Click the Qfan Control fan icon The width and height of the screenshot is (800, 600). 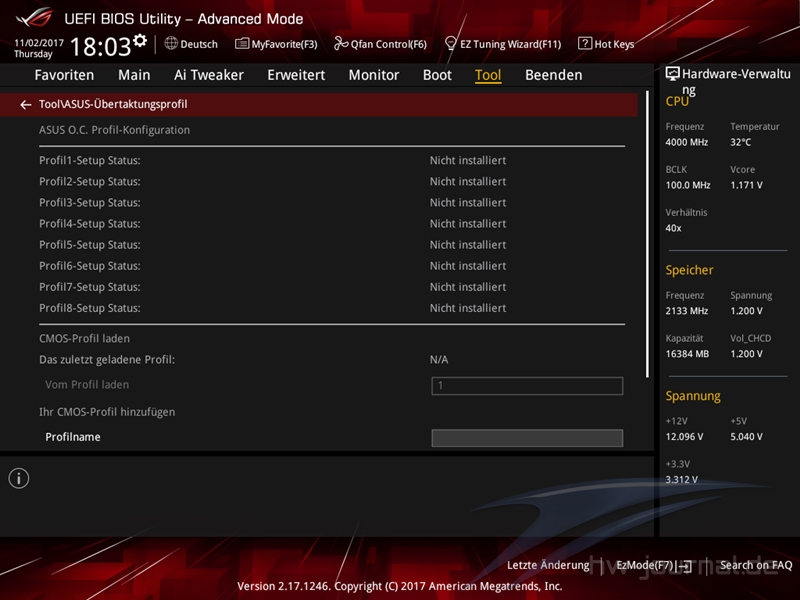[341, 44]
